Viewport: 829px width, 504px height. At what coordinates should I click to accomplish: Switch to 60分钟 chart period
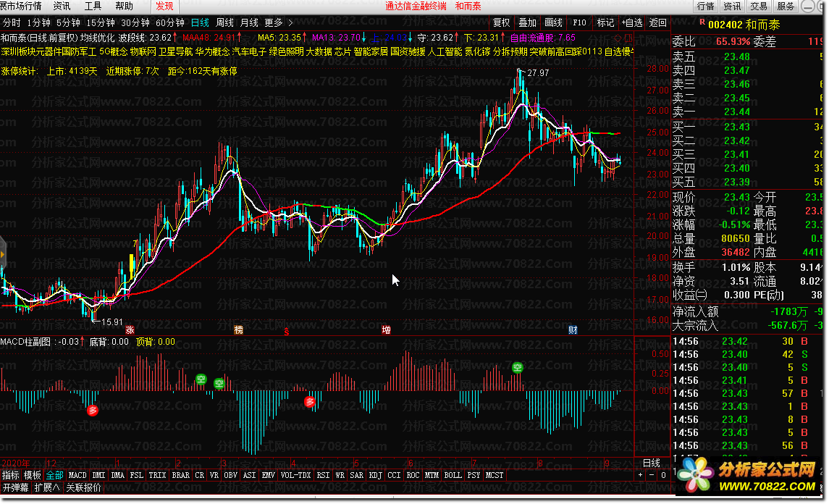[x=169, y=22]
